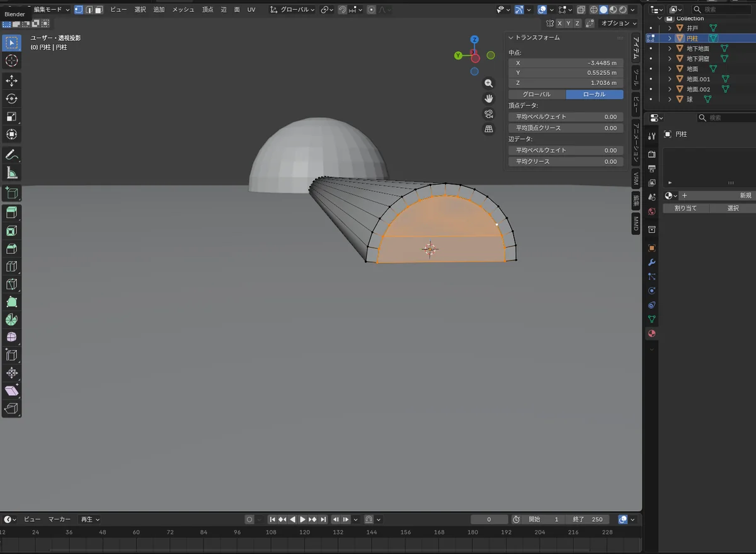This screenshot has height=554, width=756.
Task: Click the Average Bevel Weight vertex field
Action: click(x=566, y=117)
